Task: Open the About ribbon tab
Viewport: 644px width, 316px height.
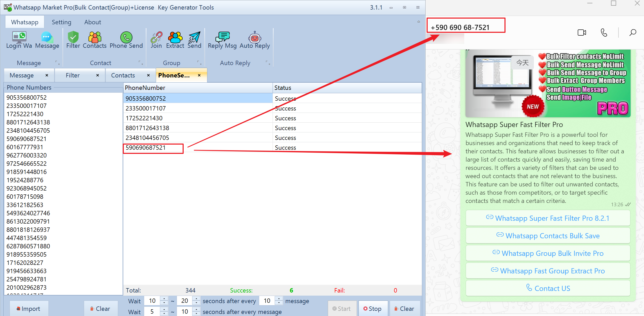Action: (93, 22)
